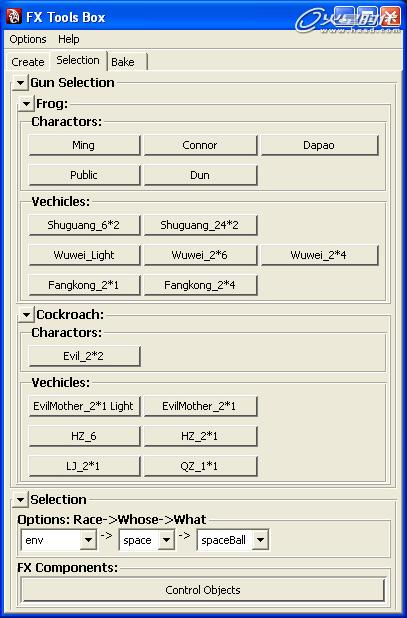The height and width of the screenshot is (618, 407).
Task: Click the Control Objects button
Action: [203, 590]
